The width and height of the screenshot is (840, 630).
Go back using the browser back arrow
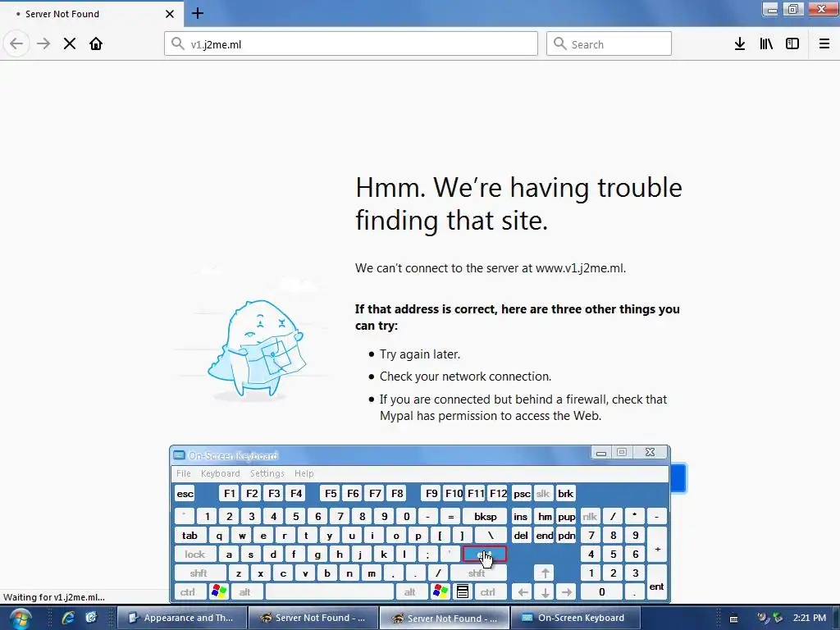click(16, 43)
